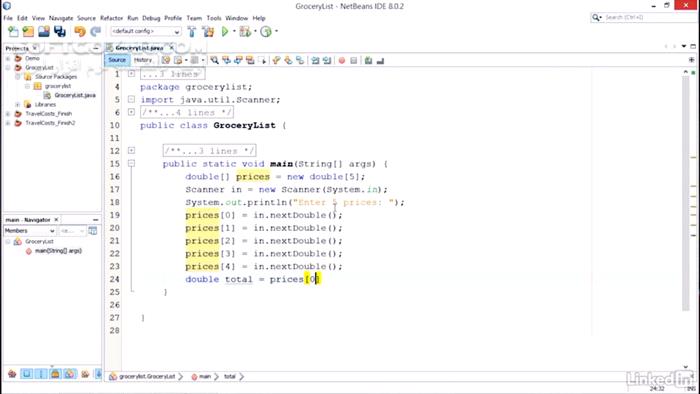
Task: Open the Refactor menu
Action: [111, 18]
